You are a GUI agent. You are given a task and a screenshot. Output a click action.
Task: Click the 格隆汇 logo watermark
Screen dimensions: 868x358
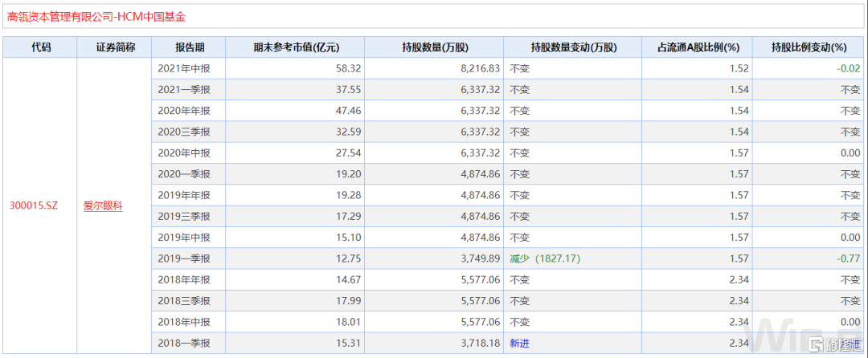pos(834,345)
